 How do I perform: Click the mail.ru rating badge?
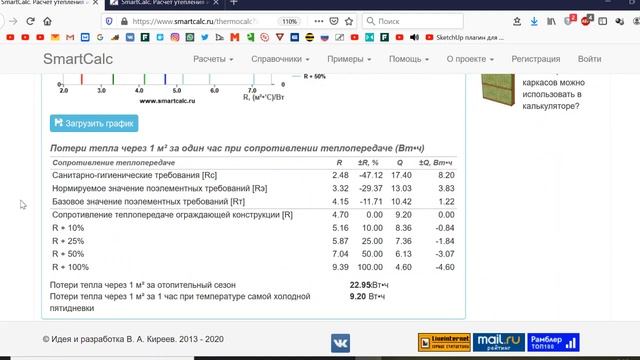click(498, 342)
